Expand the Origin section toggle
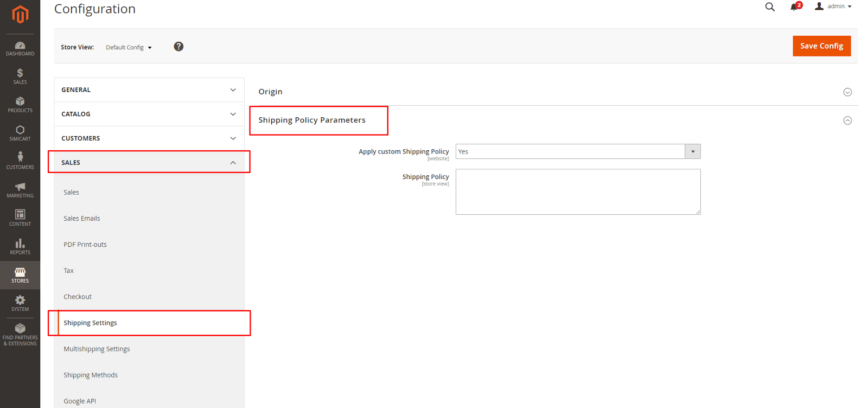The width and height of the screenshot is (868, 408). tap(847, 92)
